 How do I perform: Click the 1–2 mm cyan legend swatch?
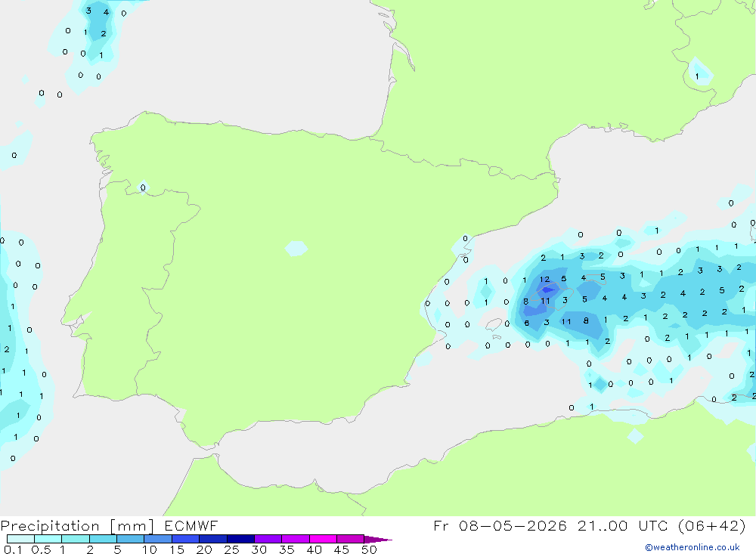click(x=76, y=539)
